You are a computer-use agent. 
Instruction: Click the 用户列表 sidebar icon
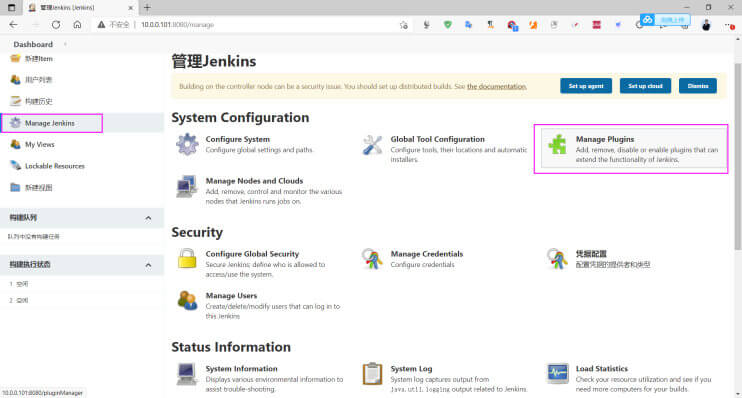coord(15,80)
